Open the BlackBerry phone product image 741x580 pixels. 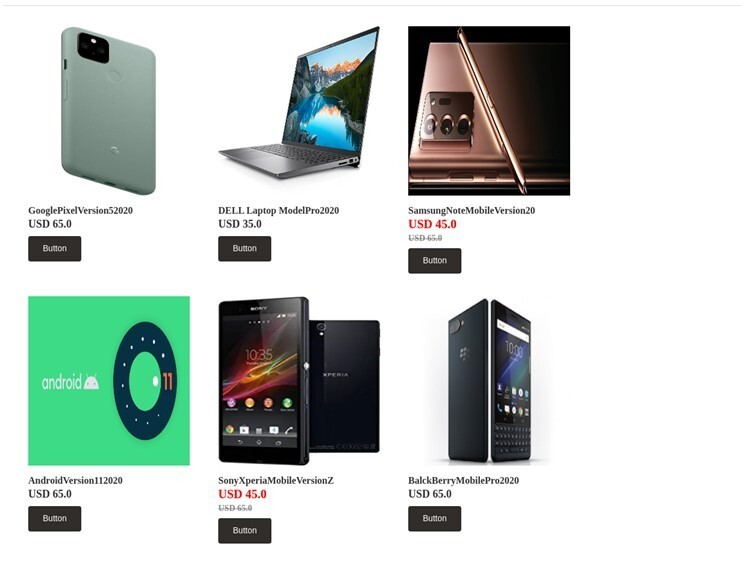(489, 381)
